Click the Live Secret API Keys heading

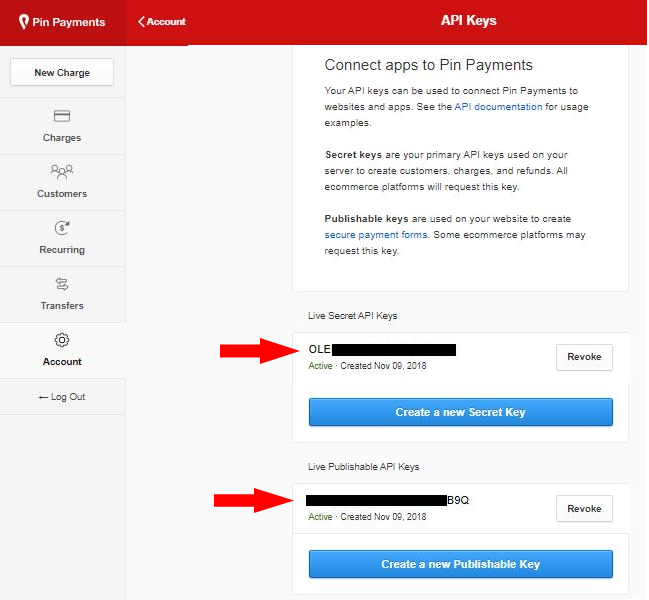(353, 316)
